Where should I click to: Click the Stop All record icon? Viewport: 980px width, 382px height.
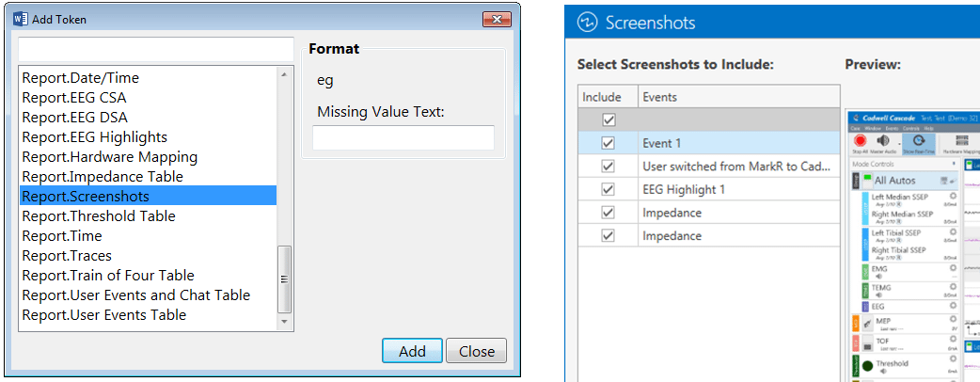[859, 140]
